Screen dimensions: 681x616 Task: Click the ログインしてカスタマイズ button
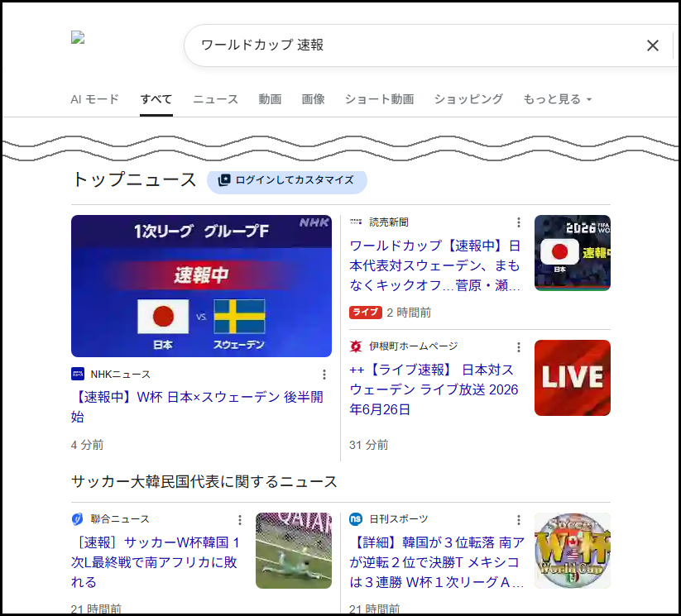pos(286,180)
